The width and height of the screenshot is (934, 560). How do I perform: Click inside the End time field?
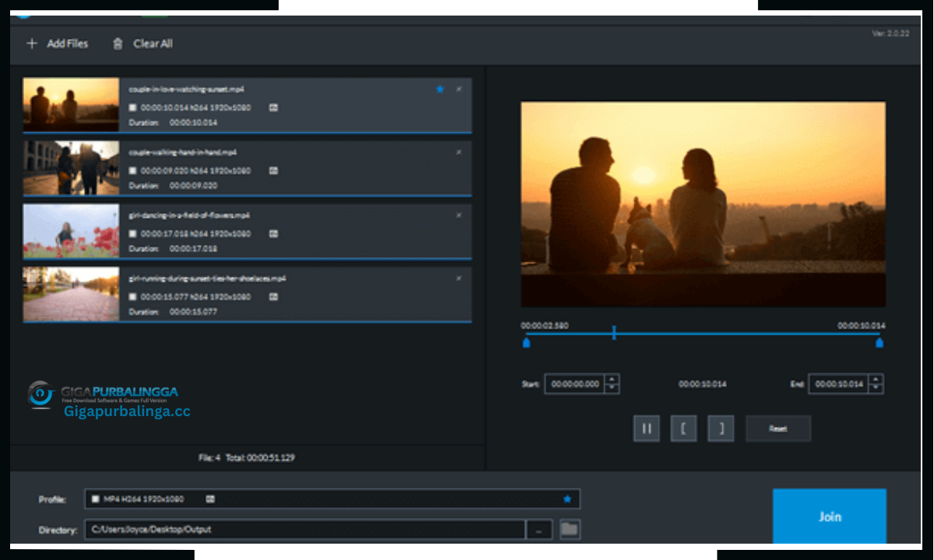coord(839,384)
